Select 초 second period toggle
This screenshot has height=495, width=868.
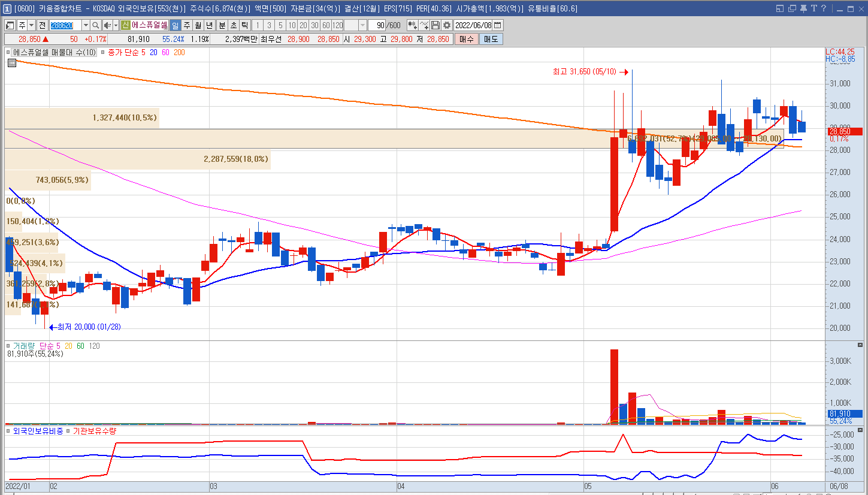tap(234, 25)
